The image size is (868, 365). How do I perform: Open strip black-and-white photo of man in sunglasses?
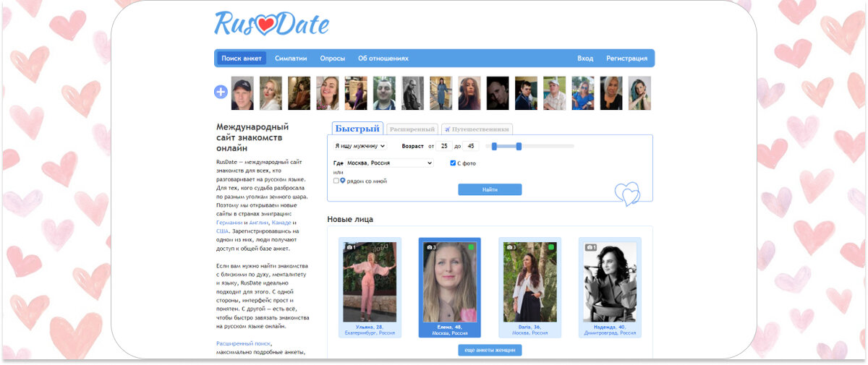point(412,93)
